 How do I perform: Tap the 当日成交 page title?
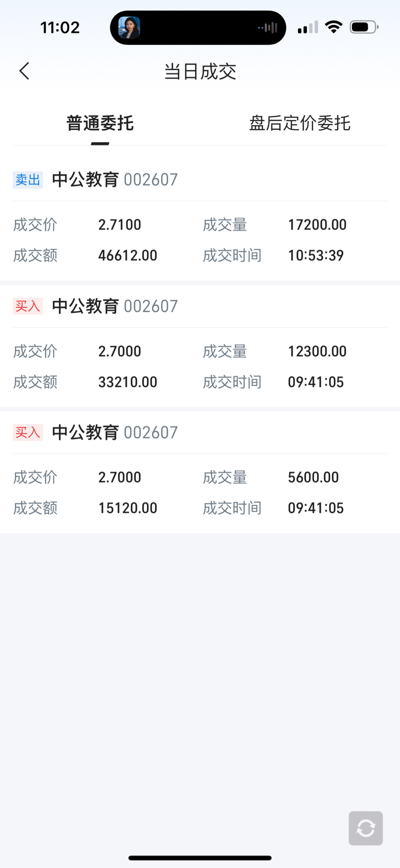point(200,71)
